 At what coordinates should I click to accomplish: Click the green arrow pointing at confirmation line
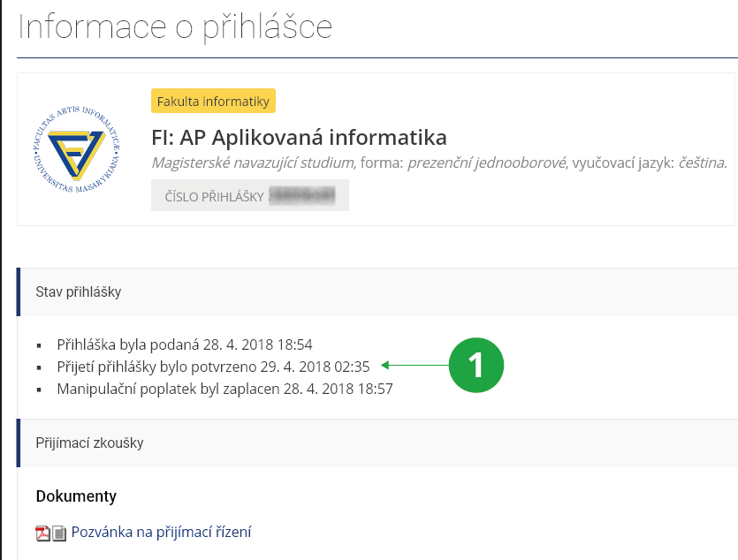[414, 364]
